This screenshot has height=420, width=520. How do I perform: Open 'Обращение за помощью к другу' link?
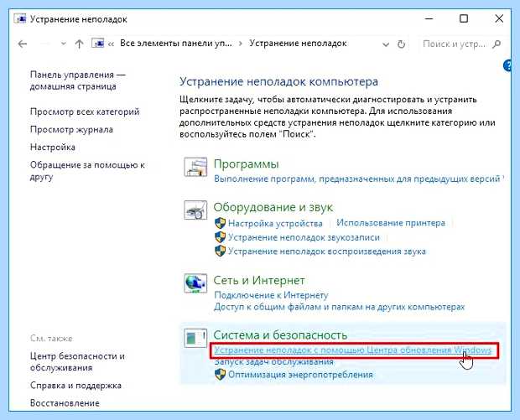pos(87,171)
